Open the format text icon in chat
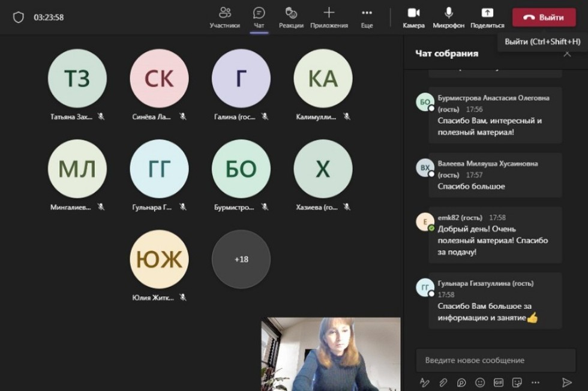 point(425,382)
